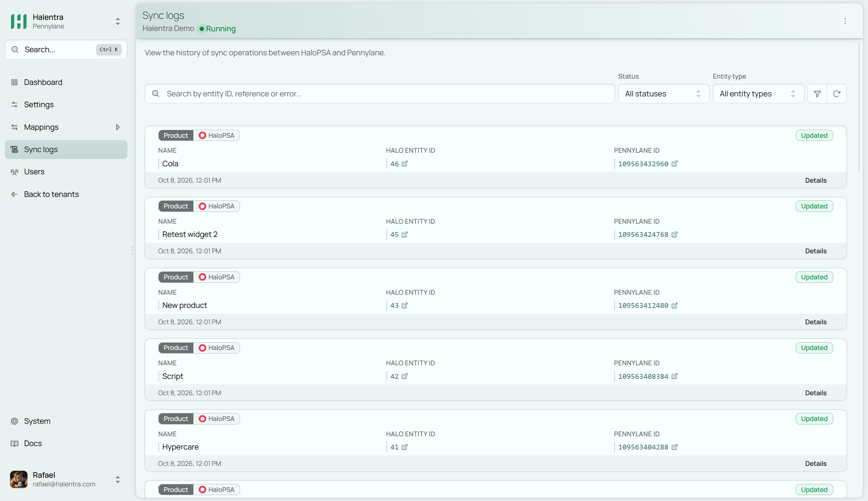Open external link for Pennylane ID 109563412480
Viewport: 868px width, 501px height.
pos(675,305)
